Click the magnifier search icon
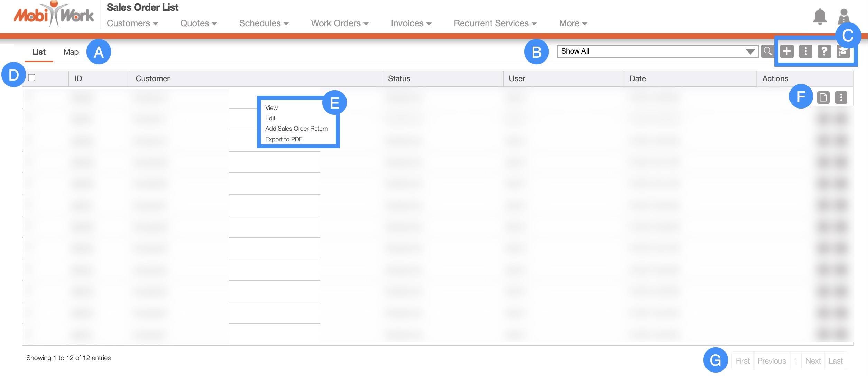The width and height of the screenshot is (868, 376). pos(767,51)
